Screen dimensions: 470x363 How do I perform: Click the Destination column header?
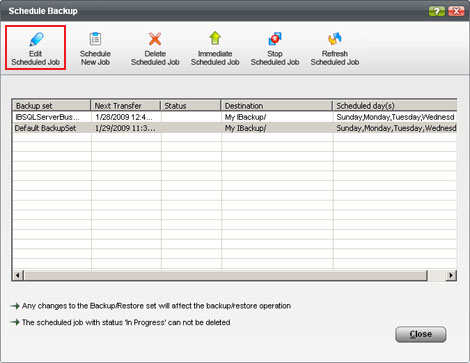click(x=276, y=106)
